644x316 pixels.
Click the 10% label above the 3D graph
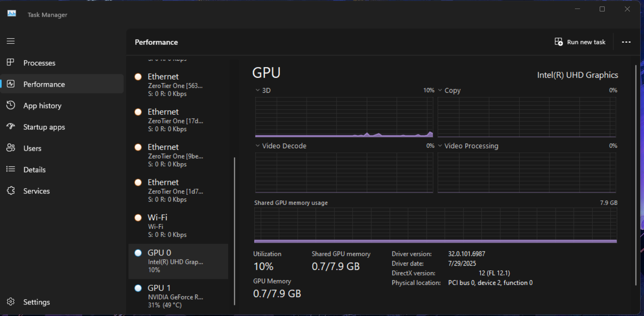pos(429,91)
